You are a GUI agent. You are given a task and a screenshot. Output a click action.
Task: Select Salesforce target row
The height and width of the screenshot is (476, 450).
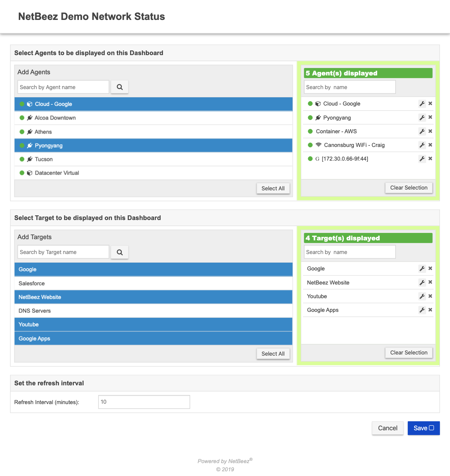[x=154, y=283]
